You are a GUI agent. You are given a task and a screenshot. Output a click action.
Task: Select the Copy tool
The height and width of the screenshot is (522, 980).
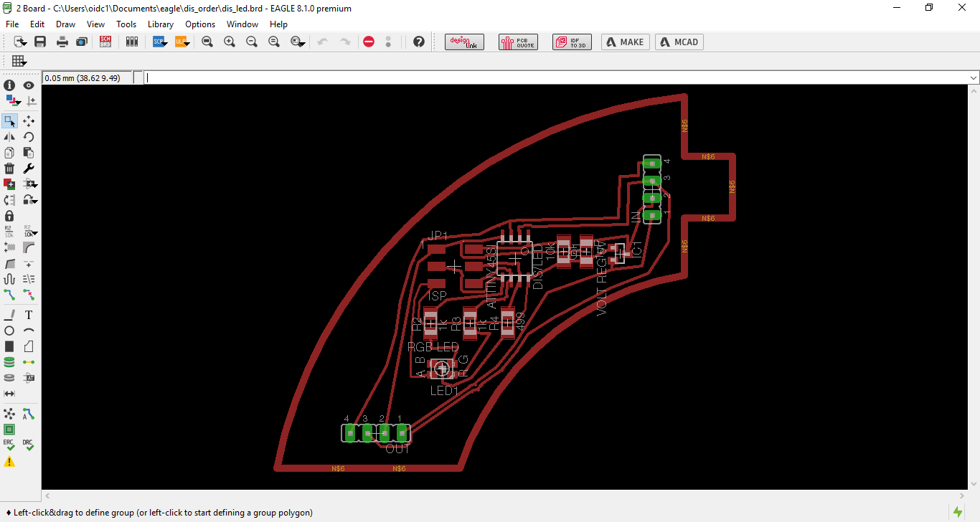click(x=9, y=153)
